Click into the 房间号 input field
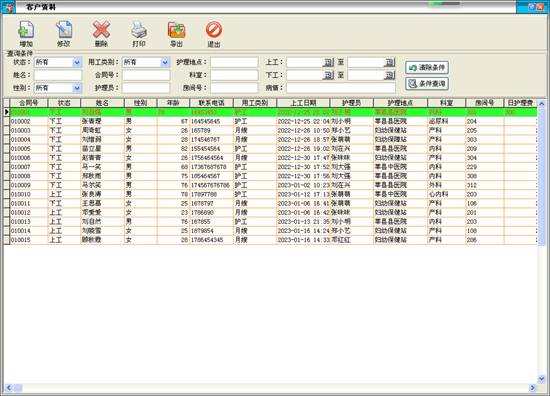Screen dimensions: 550x396 [x=234, y=88]
